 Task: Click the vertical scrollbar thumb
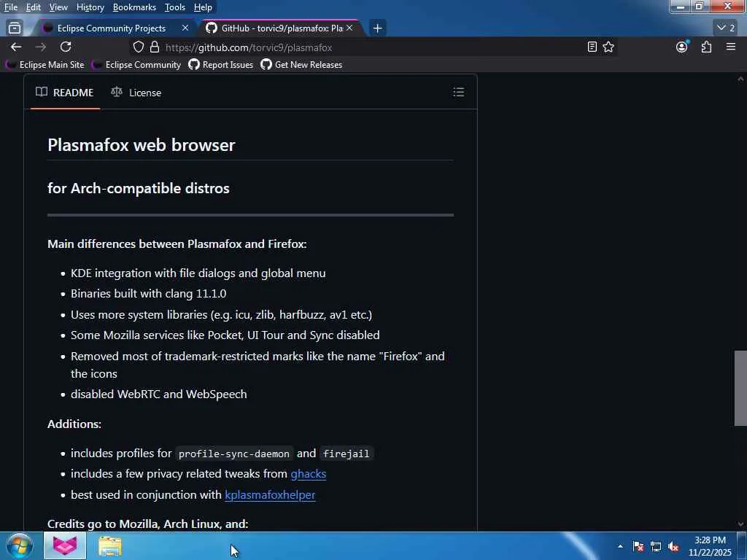point(740,388)
